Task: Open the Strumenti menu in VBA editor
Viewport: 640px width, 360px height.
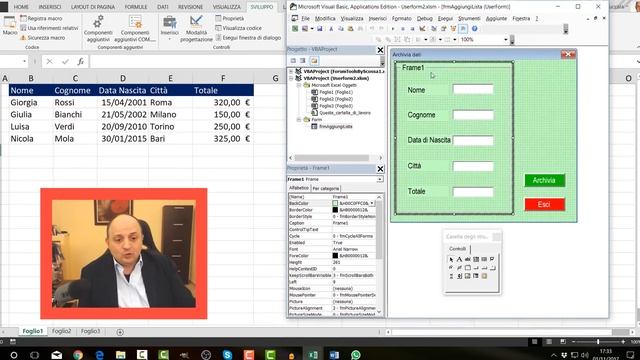Action: [469, 18]
